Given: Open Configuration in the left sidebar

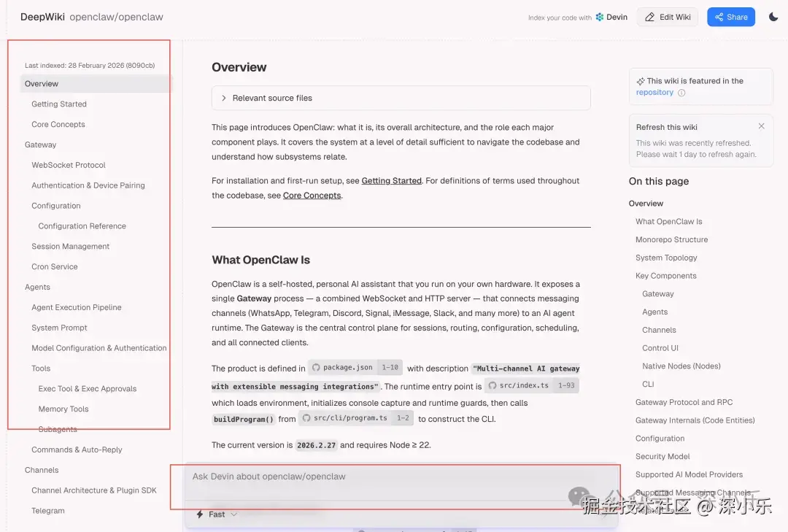Looking at the screenshot, I should pyautogui.click(x=55, y=206).
